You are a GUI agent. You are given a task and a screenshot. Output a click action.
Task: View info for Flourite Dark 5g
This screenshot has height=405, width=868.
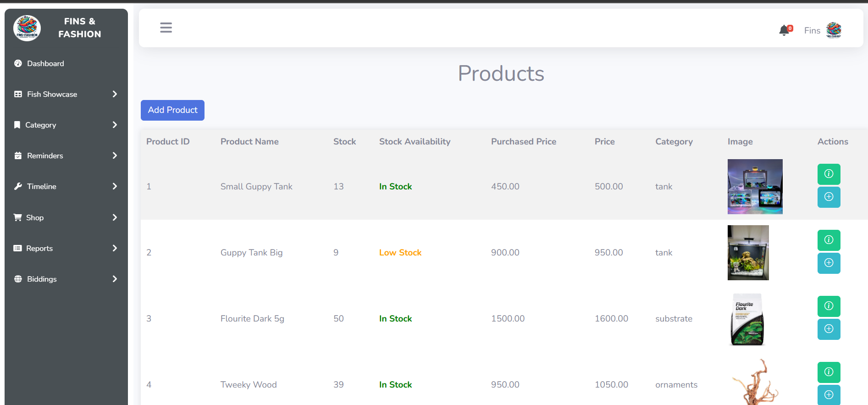point(829,306)
